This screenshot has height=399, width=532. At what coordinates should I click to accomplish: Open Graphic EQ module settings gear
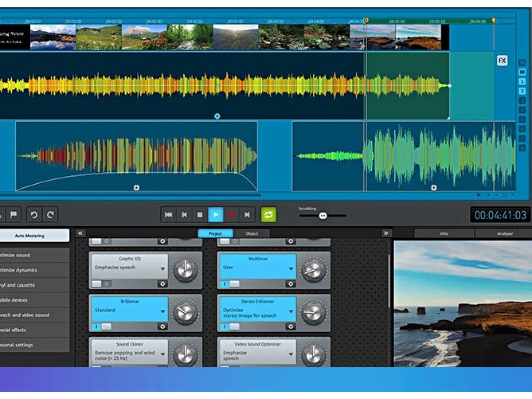tap(163, 284)
